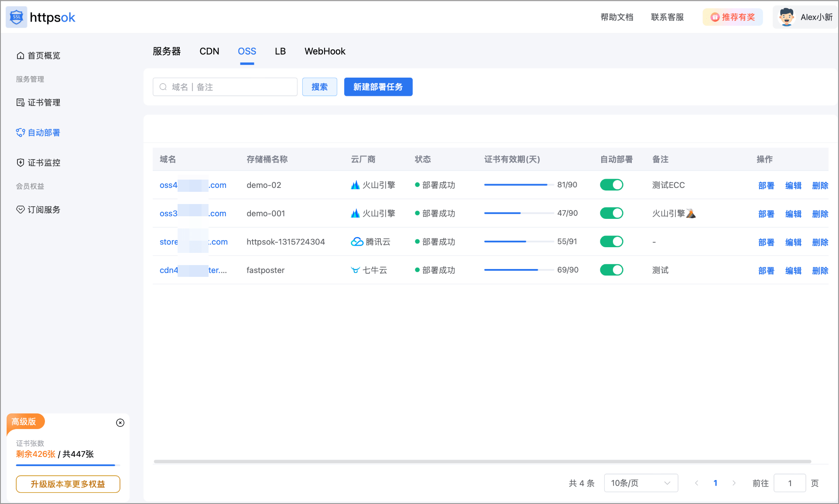Viewport: 839px width, 504px height.
Task: Switch to the 服务器 tab
Action: [167, 51]
